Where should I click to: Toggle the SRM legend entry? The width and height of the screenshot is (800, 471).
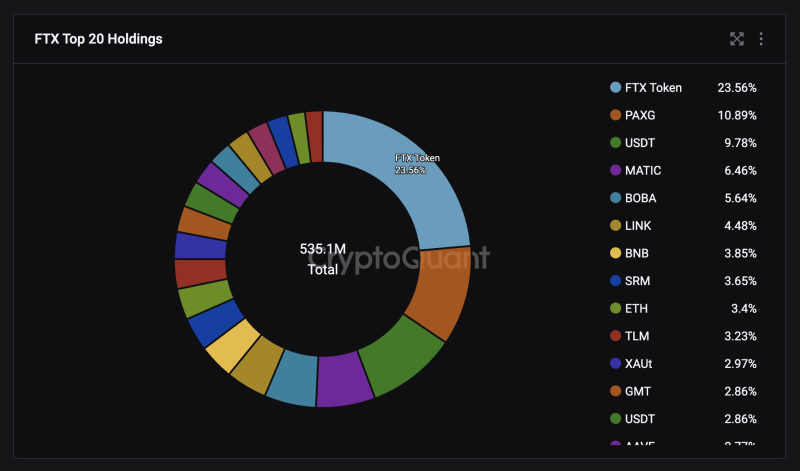pyautogui.click(x=683, y=281)
